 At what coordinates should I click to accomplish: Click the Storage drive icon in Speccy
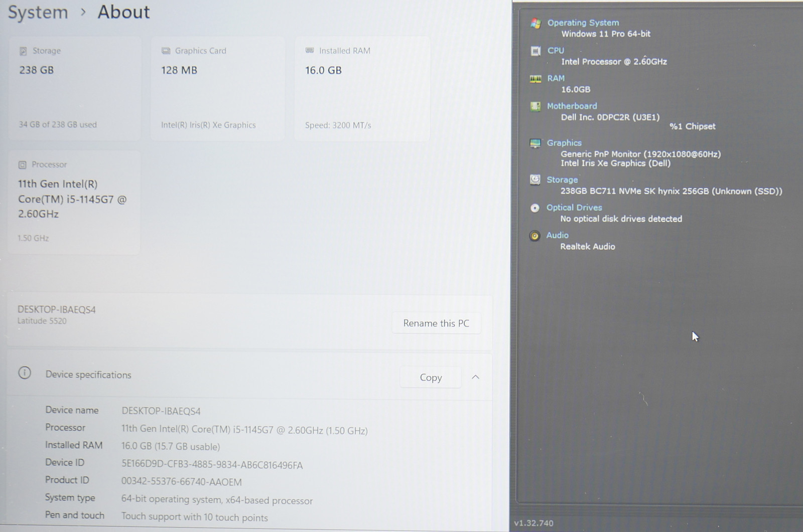(535, 180)
